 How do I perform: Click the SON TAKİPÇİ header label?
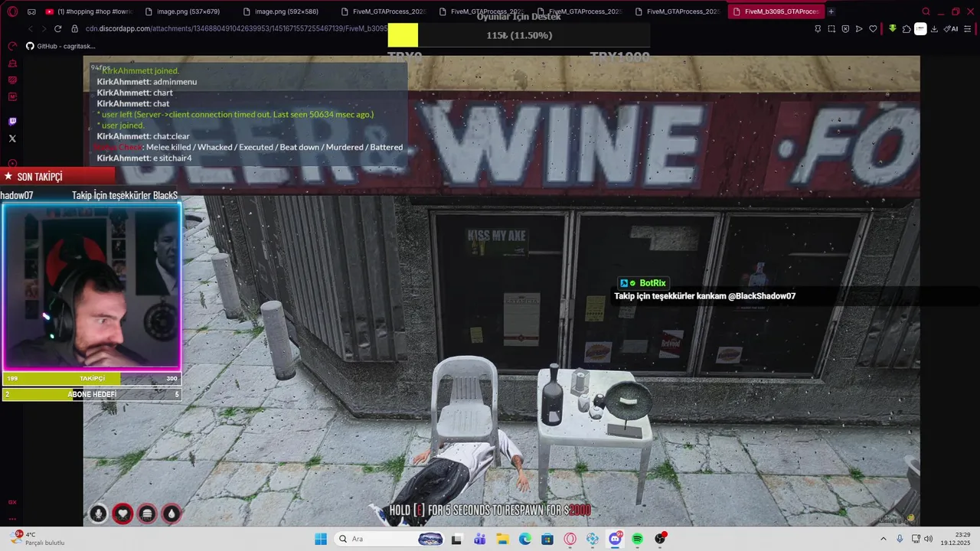coord(40,177)
